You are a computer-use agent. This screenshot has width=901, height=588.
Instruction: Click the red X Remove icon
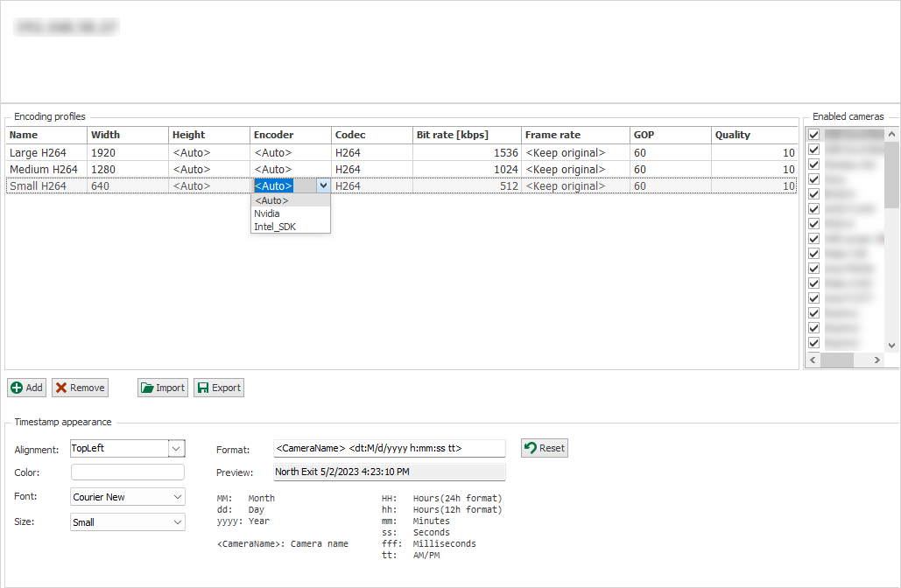pos(61,388)
